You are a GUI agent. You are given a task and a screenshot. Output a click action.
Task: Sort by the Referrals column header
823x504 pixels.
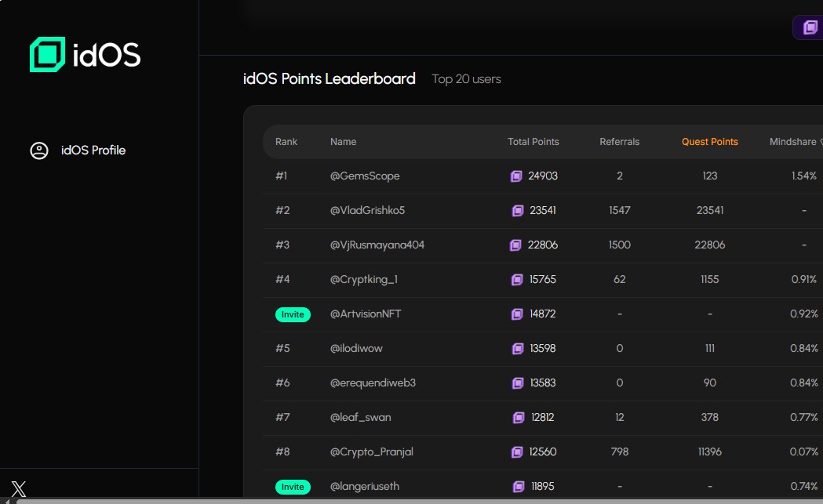click(619, 142)
